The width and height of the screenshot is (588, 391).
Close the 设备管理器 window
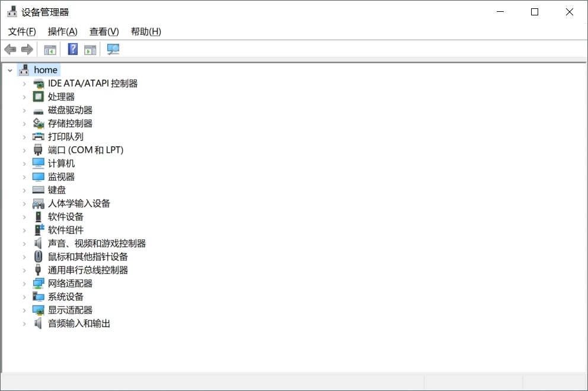pyautogui.click(x=569, y=12)
